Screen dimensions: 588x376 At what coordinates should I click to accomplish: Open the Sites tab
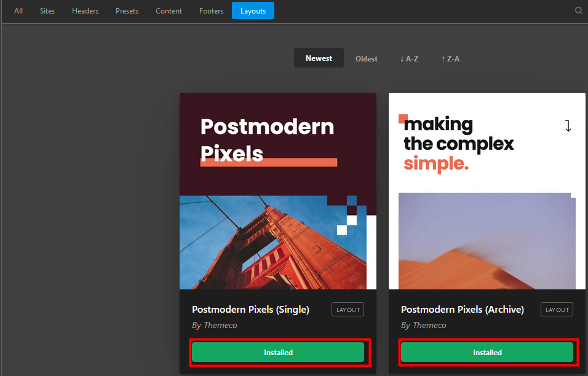coord(47,11)
